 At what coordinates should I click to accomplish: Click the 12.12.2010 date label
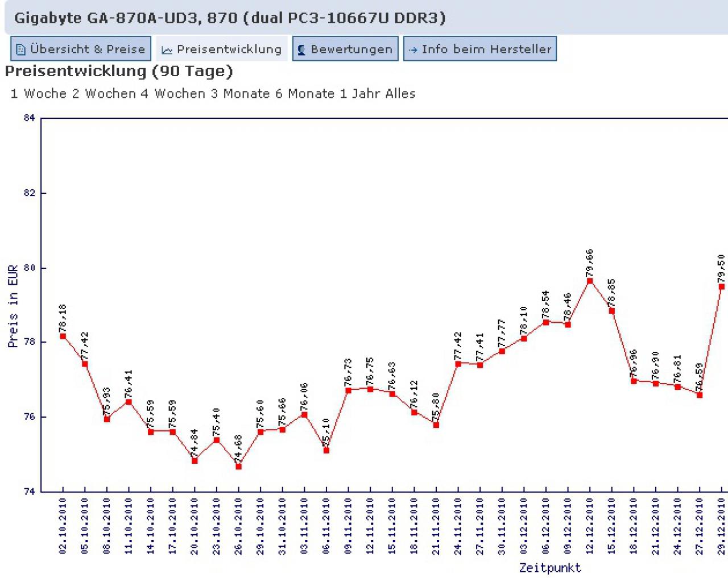click(590, 526)
